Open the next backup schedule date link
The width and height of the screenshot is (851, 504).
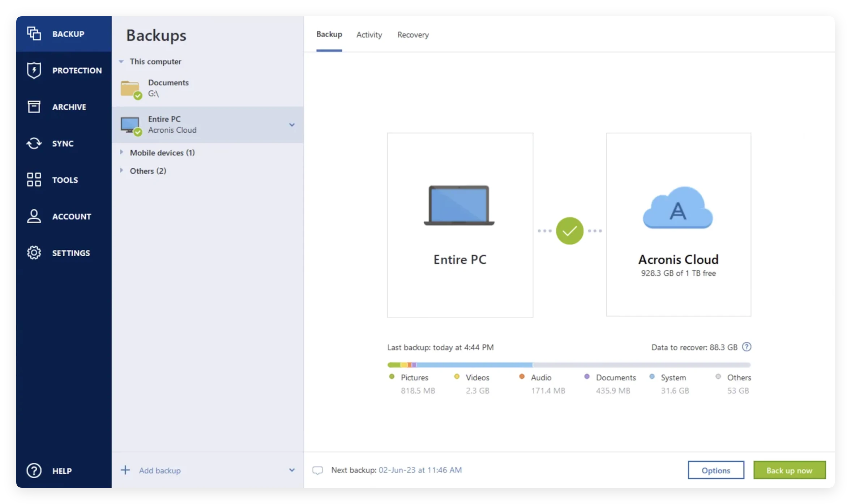(420, 470)
